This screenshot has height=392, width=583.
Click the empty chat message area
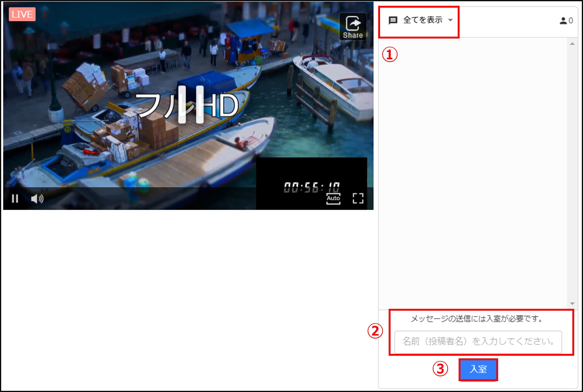[473, 173]
